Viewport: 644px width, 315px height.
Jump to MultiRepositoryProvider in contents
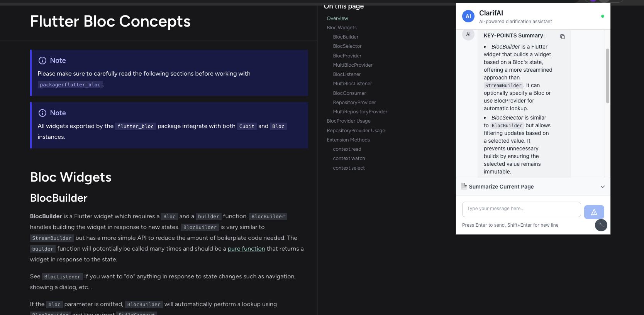point(360,112)
